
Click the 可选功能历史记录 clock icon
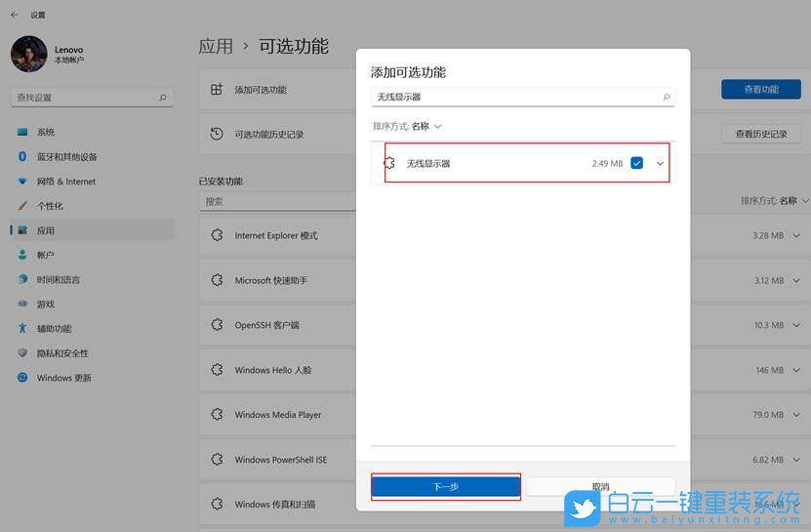pos(217,134)
